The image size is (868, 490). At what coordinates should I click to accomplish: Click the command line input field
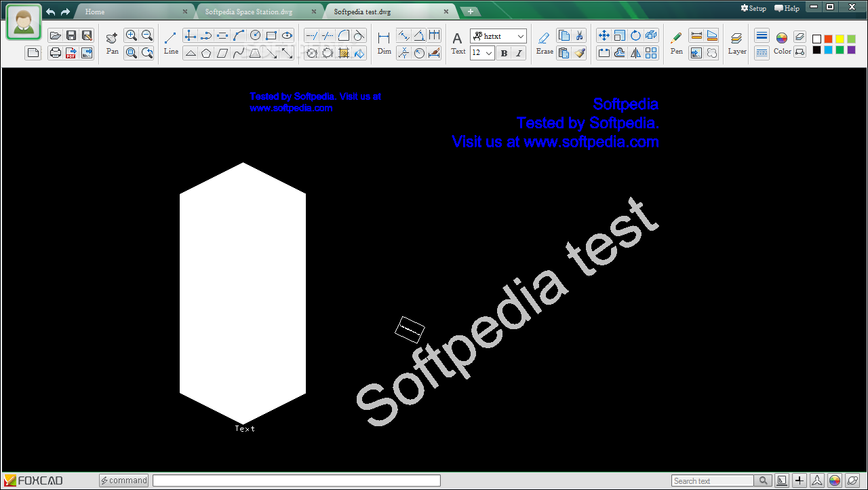(296, 480)
